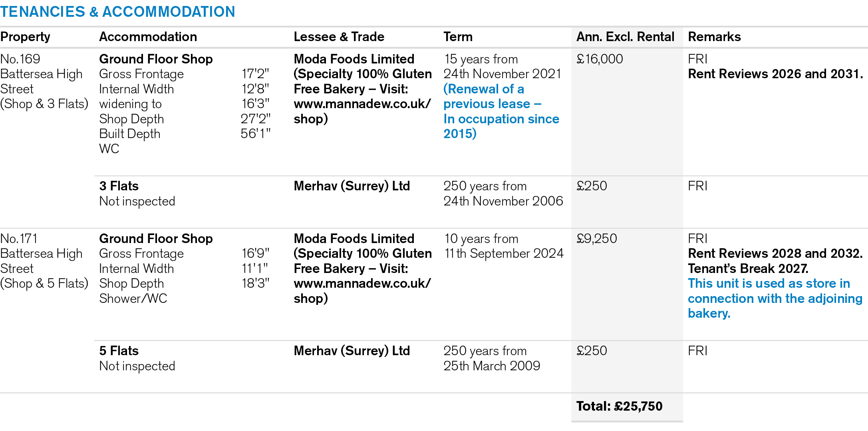Select the Property column header
This screenshot has height=431, width=868.
click(x=25, y=37)
